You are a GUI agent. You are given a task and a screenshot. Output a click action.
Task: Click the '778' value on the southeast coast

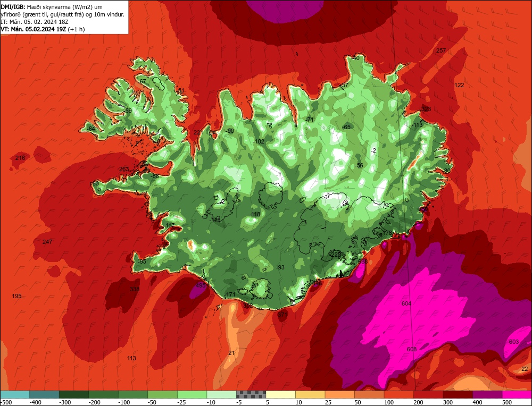click(387, 233)
